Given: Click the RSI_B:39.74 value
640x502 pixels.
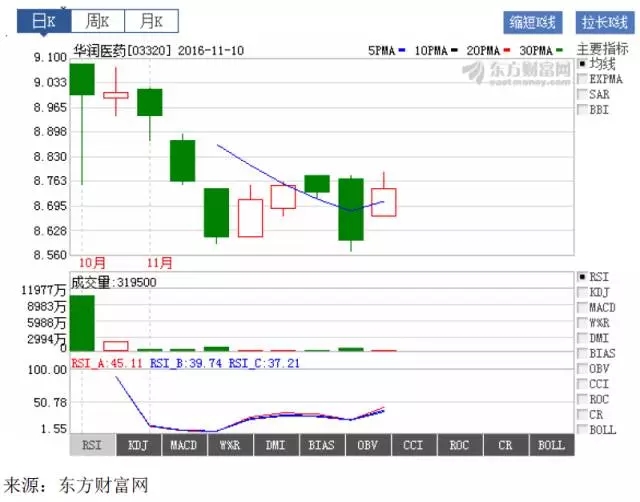Looking at the screenshot, I should click(x=186, y=363).
